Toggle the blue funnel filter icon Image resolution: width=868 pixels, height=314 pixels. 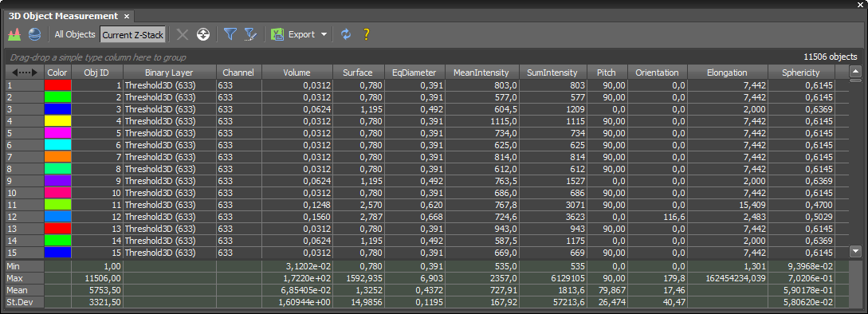230,34
